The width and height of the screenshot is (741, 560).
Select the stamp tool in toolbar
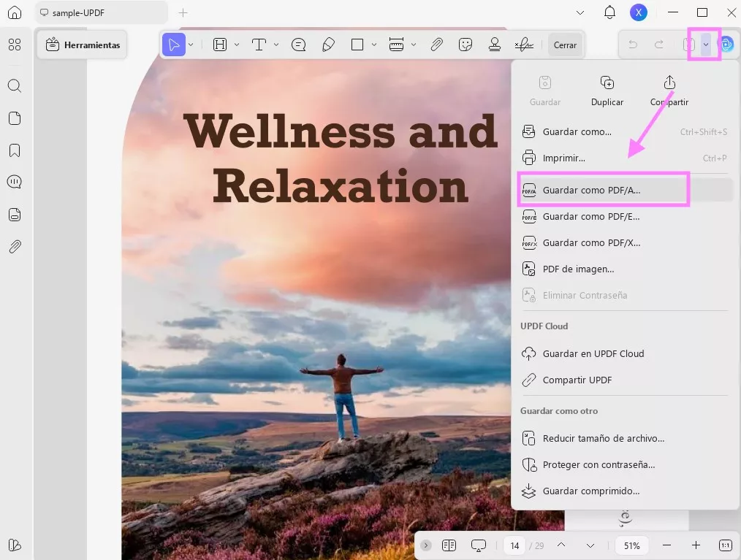(495, 45)
